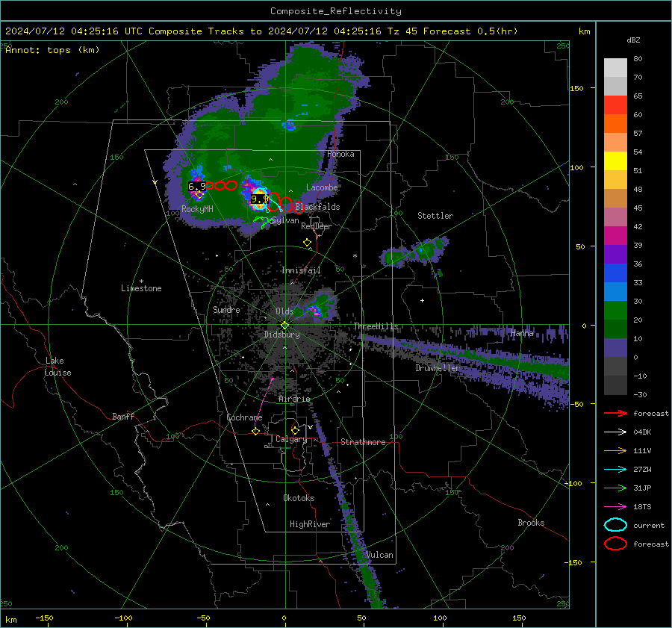Image resolution: width=672 pixels, height=628 pixels.
Task: Click the RockyMH label
Action: tap(197, 209)
